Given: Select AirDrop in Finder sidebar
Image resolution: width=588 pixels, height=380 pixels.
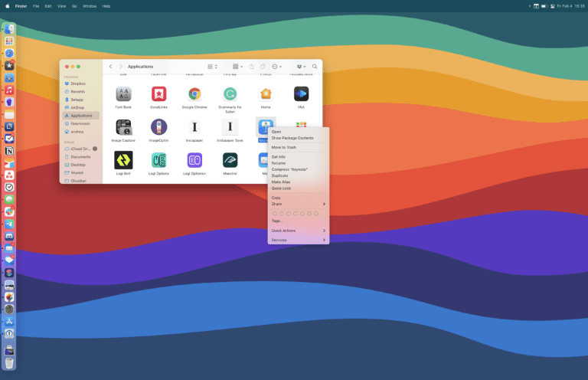Looking at the screenshot, I should [x=81, y=108].
